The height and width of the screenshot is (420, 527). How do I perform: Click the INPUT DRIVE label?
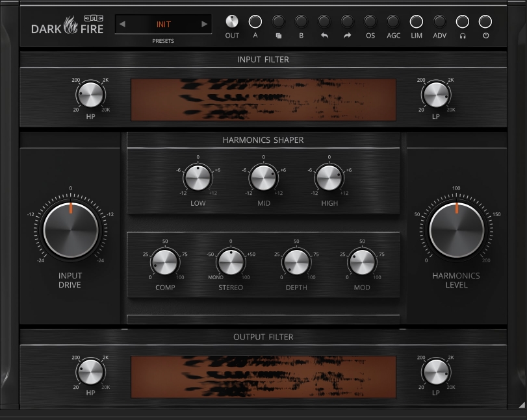pos(70,280)
